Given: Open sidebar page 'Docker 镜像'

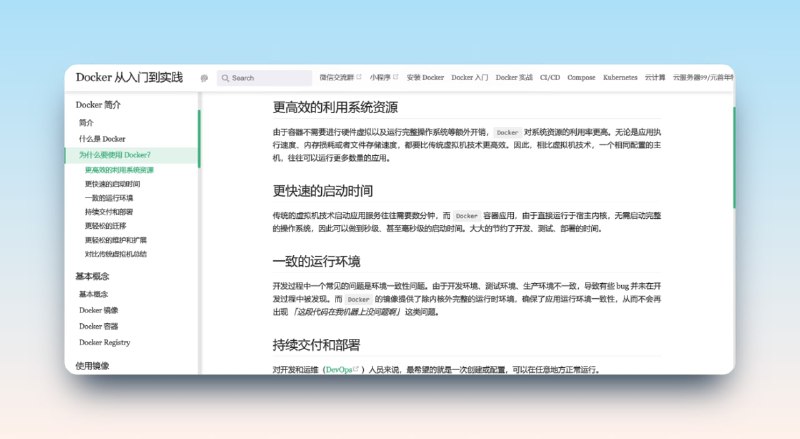Looking at the screenshot, I should click(x=98, y=310).
